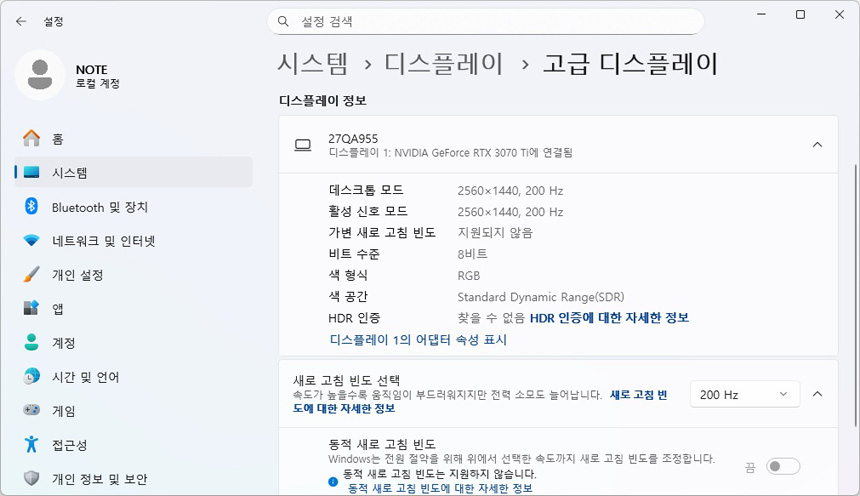Collapse the 27QA955 display info section

pos(817,145)
